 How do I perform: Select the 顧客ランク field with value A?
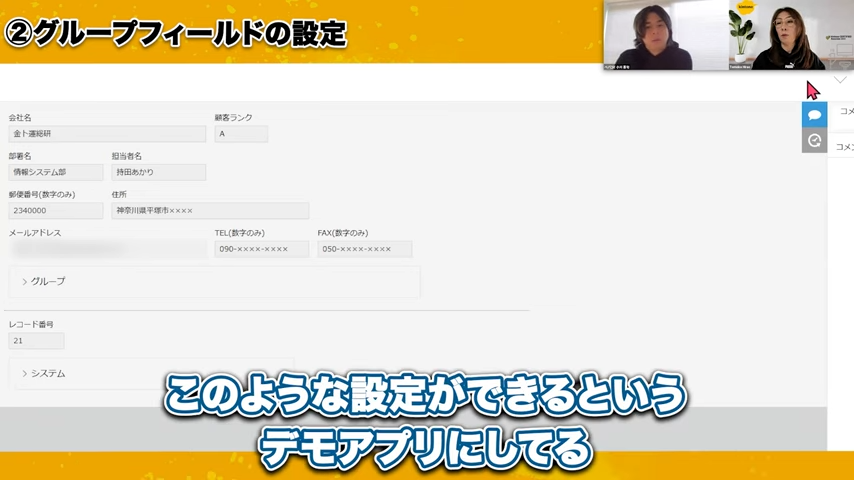(x=241, y=134)
